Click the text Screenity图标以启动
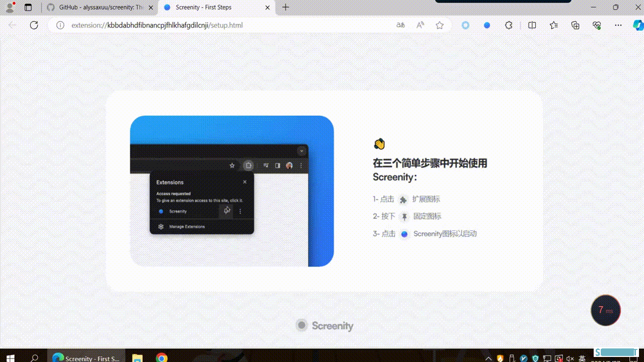The width and height of the screenshot is (644, 362). click(x=445, y=234)
